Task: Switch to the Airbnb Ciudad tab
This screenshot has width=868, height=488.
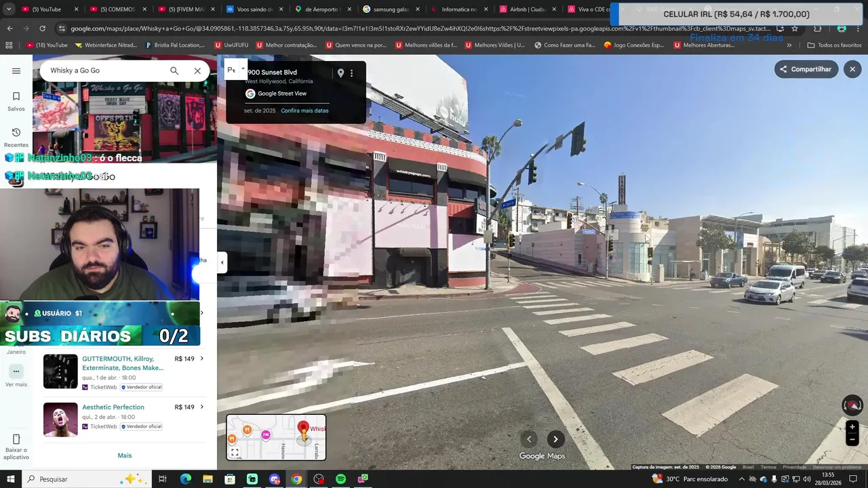Action: (x=526, y=9)
